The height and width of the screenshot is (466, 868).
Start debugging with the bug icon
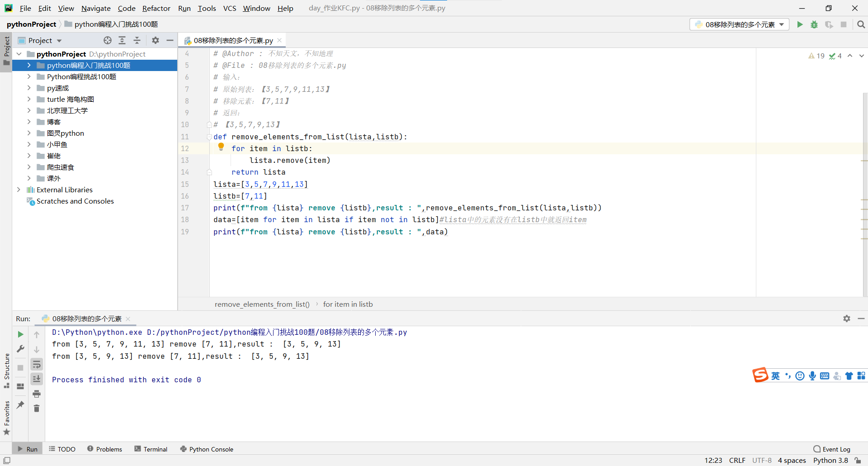click(814, 24)
